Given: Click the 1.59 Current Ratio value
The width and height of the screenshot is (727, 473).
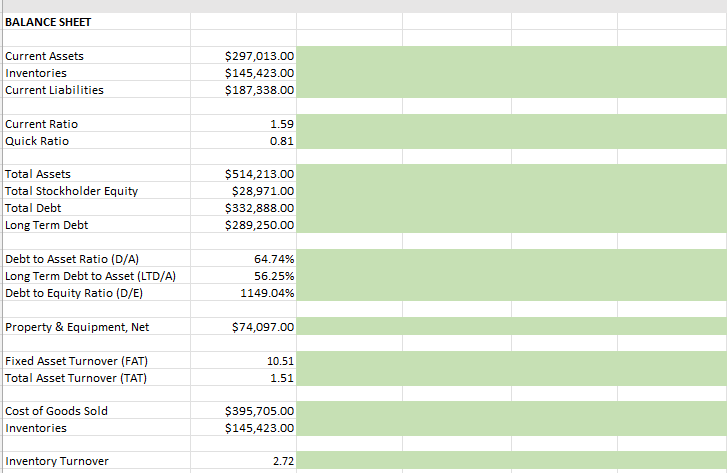Looking at the screenshot, I should [243, 124].
